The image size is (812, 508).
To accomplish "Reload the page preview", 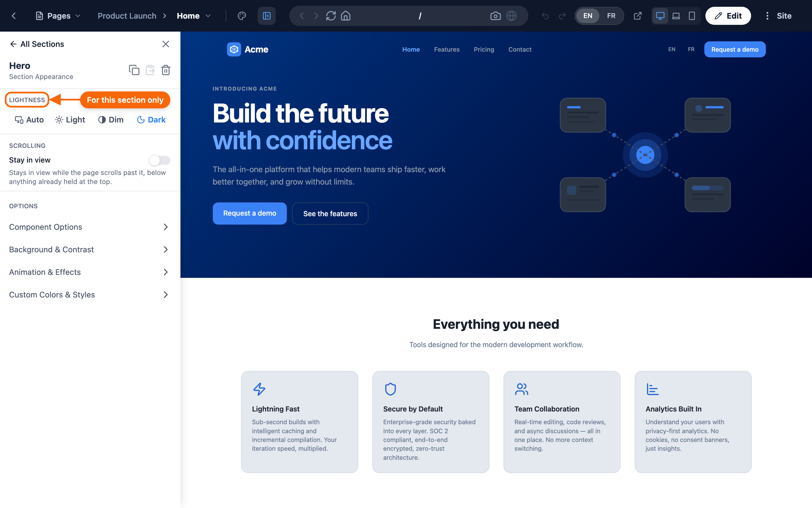I will pyautogui.click(x=331, y=16).
